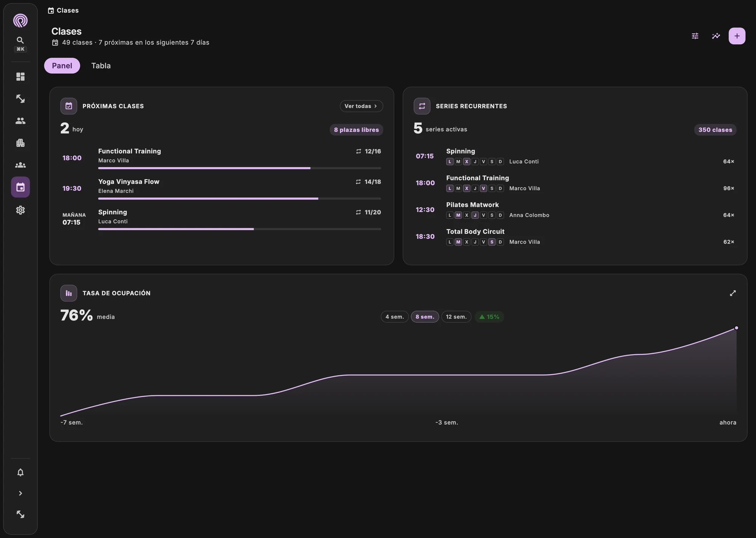Open the dashboard grid icon in sidebar
This screenshot has height=538, width=756.
pyautogui.click(x=20, y=77)
